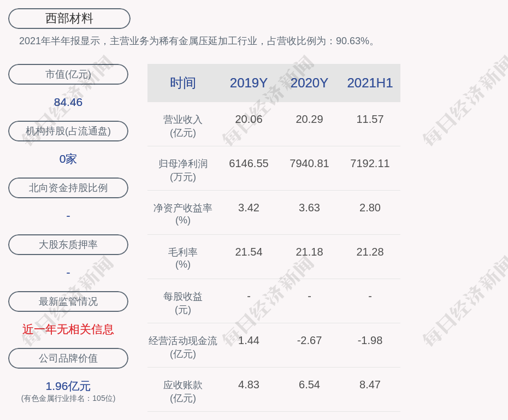
Task: Click the 0家 institutional holding value
Action: (x=68, y=159)
